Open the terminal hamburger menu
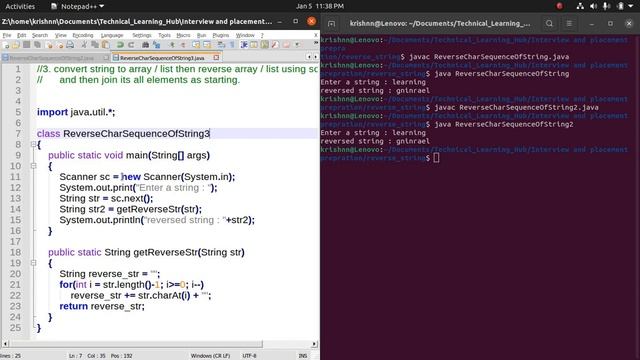Viewport: 640px width, 360px height. click(x=569, y=24)
